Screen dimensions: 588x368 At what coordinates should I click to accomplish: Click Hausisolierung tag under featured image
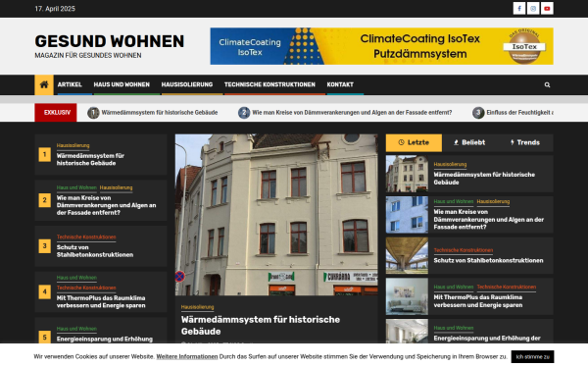tap(197, 307)
